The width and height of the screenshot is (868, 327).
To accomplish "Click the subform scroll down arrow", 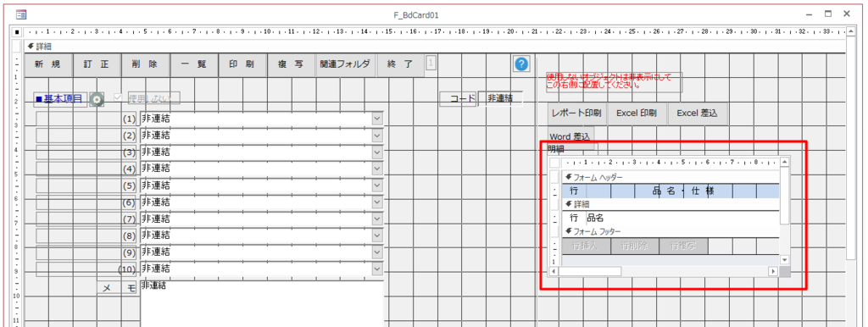I will pyautogui.click(x=784, y=259).
